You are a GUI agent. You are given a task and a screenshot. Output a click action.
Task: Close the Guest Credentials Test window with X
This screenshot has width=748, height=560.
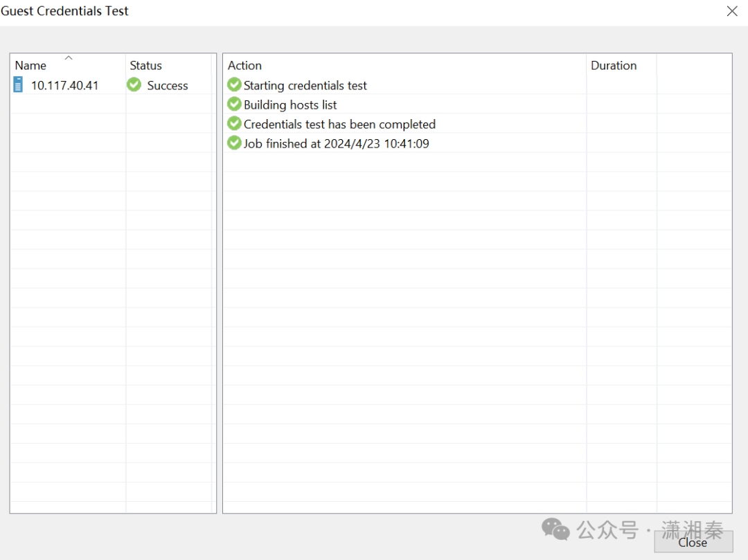point(732,11)
